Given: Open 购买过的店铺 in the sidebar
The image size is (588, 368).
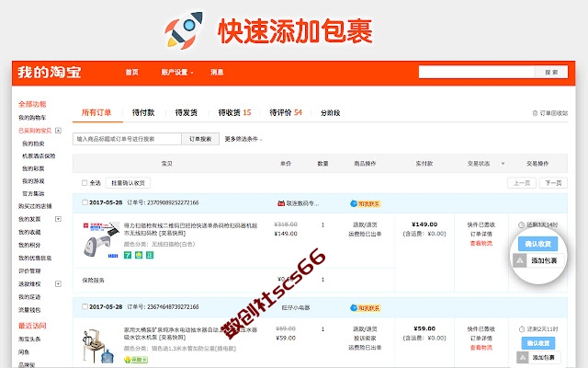Looking at the screenshot, I should 35,206.
